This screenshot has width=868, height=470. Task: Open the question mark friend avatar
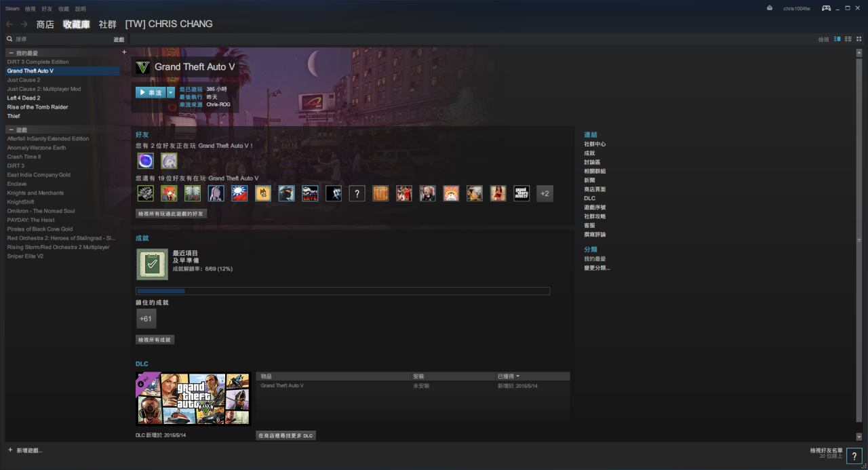[x=357, y=194]
